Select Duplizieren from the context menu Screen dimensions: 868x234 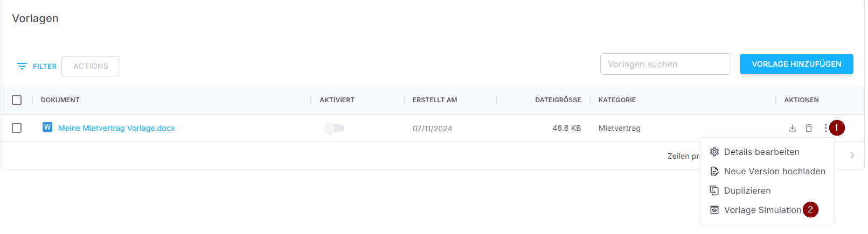coord(747,190)
